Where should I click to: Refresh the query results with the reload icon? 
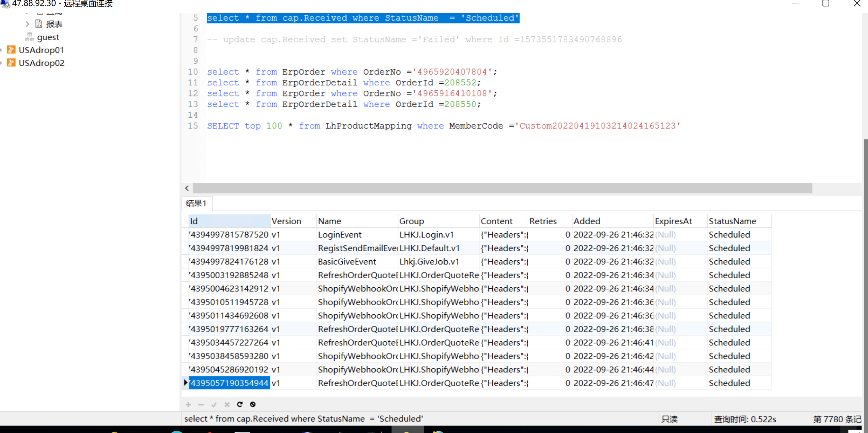click(240, 404)
